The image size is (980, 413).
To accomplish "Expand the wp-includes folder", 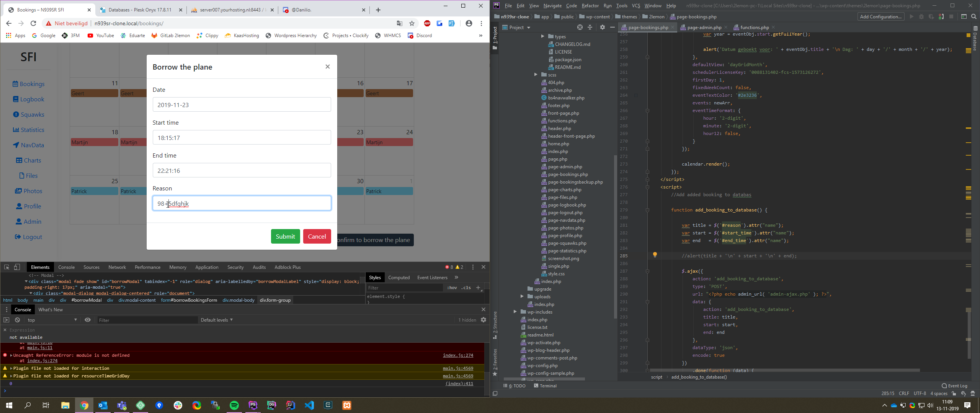I will (x=515, y=312).
